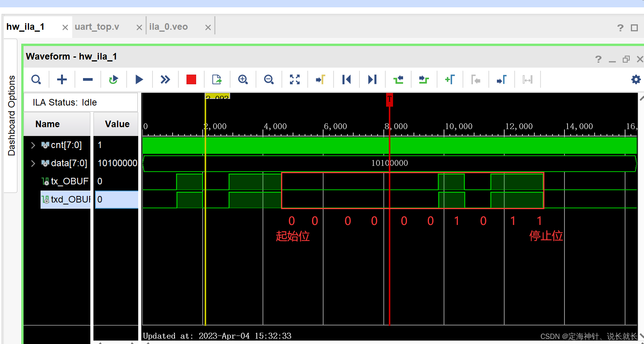Click the red trigger marker T
The image size is (644, 344).
(390, 100)
